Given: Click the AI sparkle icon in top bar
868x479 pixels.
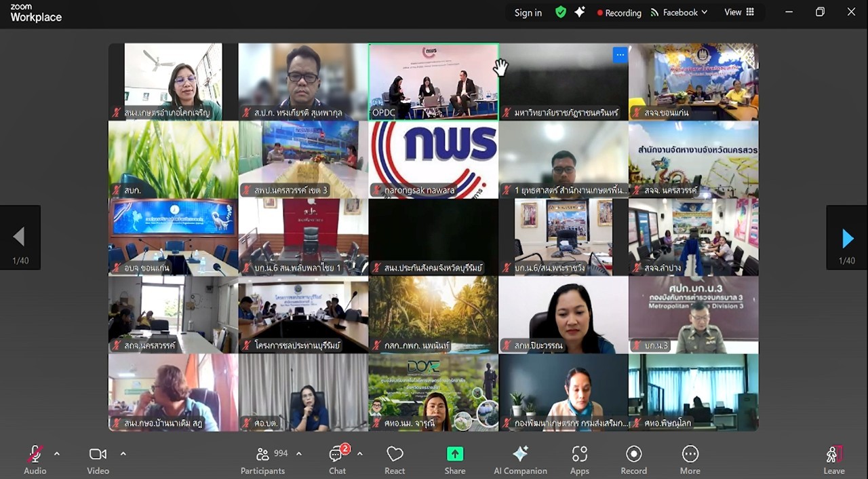Looking at the screenshot, I should click(580, 12).
